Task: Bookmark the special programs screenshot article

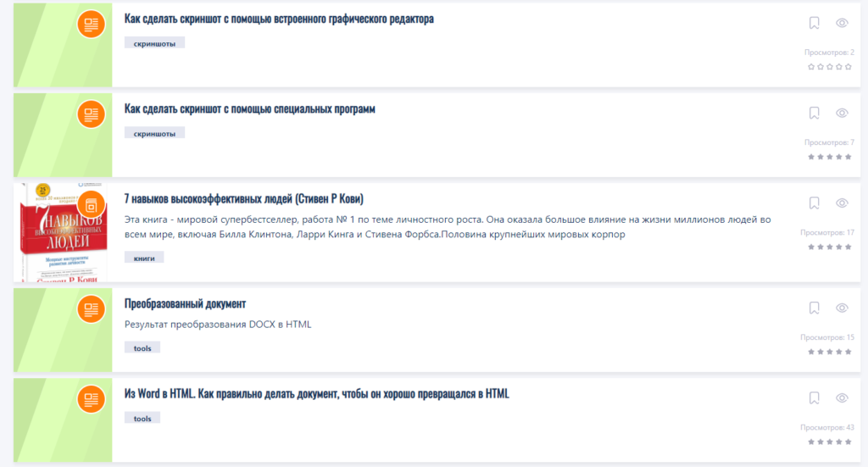Action: tap(814, 113)
